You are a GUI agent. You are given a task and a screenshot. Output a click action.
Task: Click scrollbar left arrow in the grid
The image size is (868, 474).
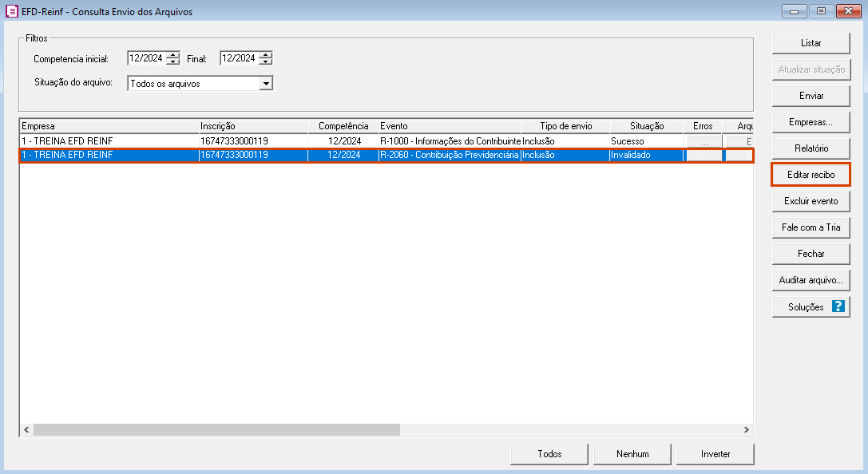pos(26,430)
